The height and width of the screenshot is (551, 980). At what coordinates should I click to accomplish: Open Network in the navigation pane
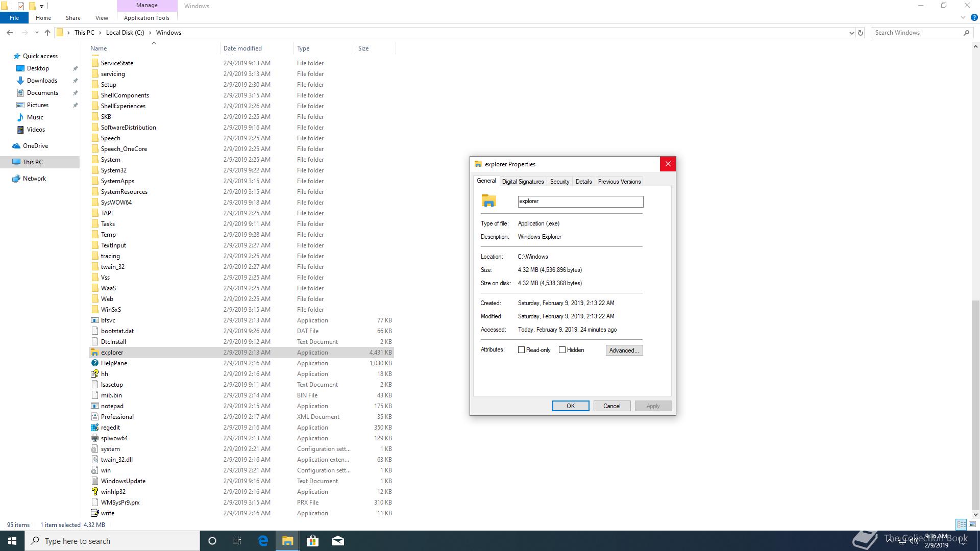pos(34,179)
